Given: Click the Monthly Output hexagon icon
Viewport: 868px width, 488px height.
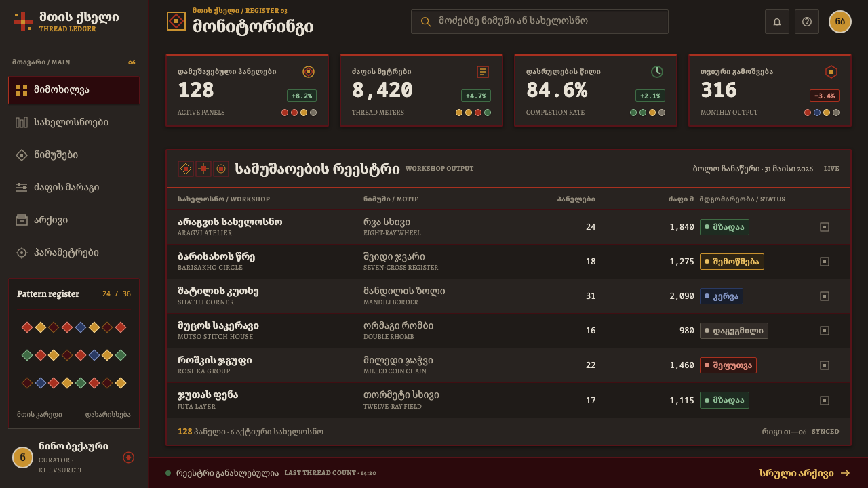Looking at the screenshot, I should tap(831, 72).
